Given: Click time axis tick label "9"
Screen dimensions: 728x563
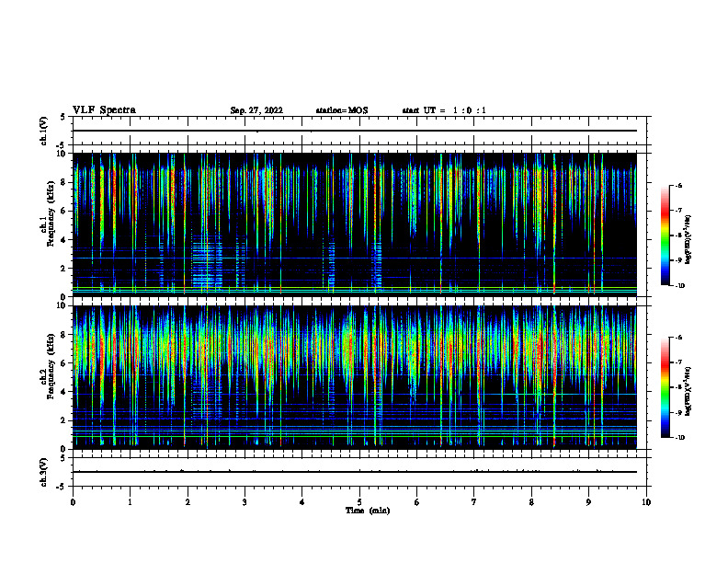Looking at the screenshot, I should pos(588,502).
